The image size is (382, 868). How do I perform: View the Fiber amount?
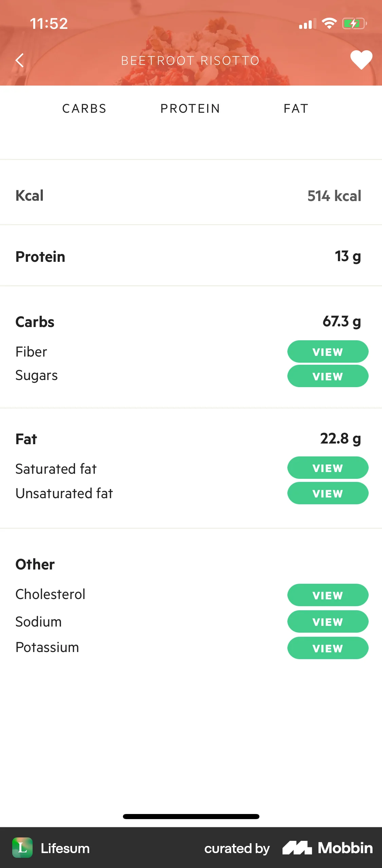(x=328, y=352)
